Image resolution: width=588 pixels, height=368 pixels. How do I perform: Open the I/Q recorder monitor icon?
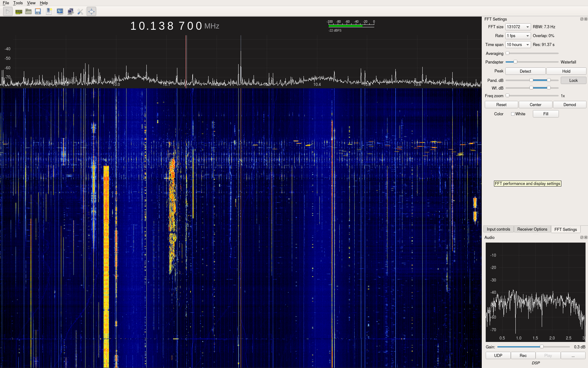60,12
